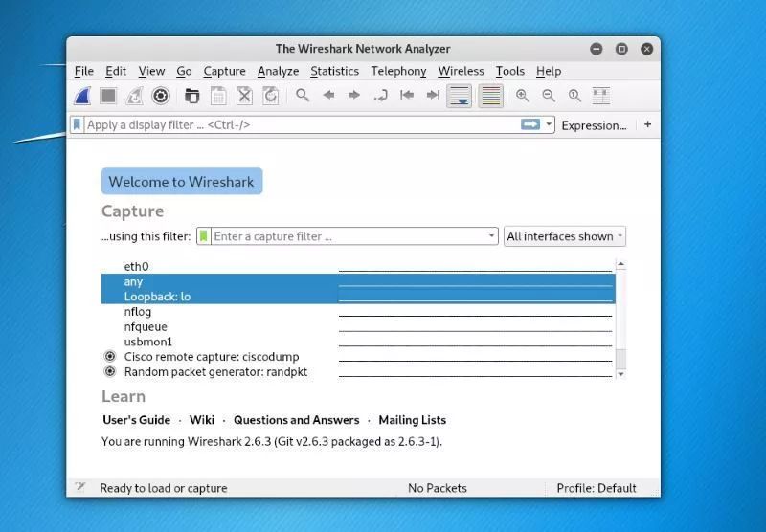Click the Expression... button

tap(594, 125)
